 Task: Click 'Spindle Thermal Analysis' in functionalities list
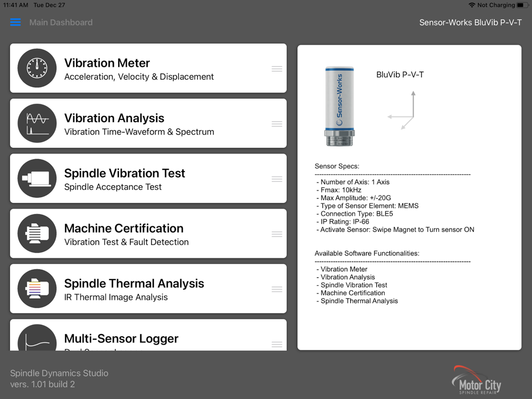click(x=357, y=301)
